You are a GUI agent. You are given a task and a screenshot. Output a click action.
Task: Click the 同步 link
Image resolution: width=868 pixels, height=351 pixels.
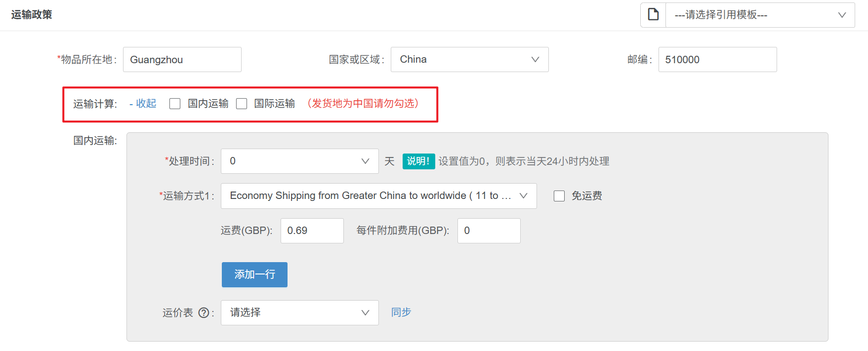pos(401,312)
